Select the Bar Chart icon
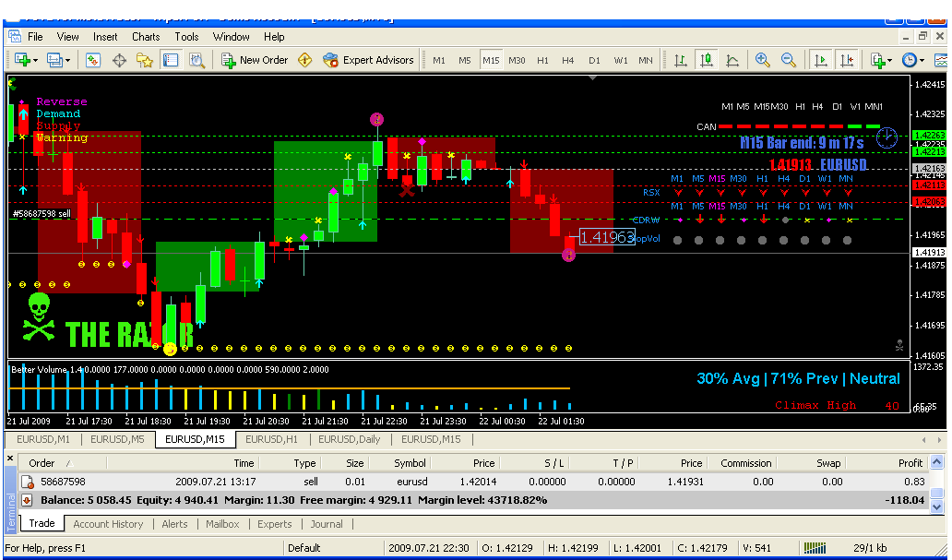The width and height of the screenshot is (952, 560). (681, 60)
